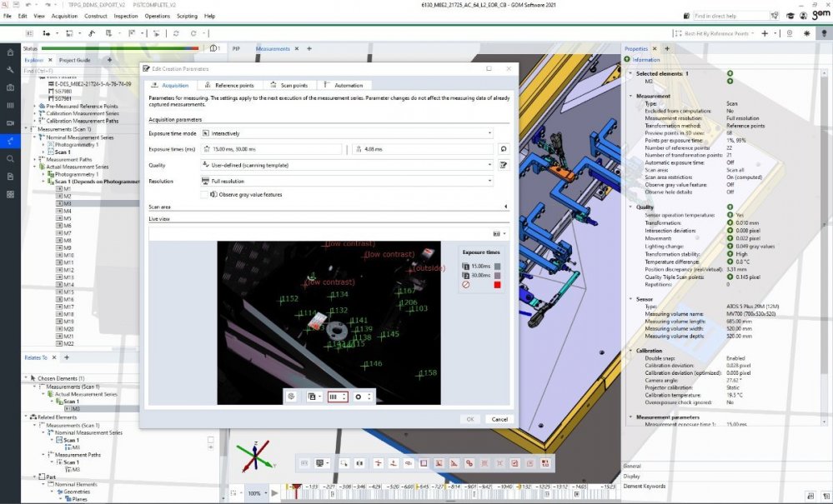The height and width of the screenshot is (504, 833).
Task: Add a new tab next to Properties
Action: coord(667,48)
